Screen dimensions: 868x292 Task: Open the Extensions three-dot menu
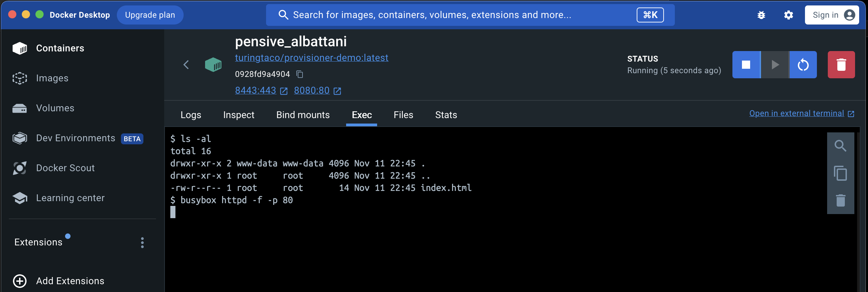(x=142, y=243)
